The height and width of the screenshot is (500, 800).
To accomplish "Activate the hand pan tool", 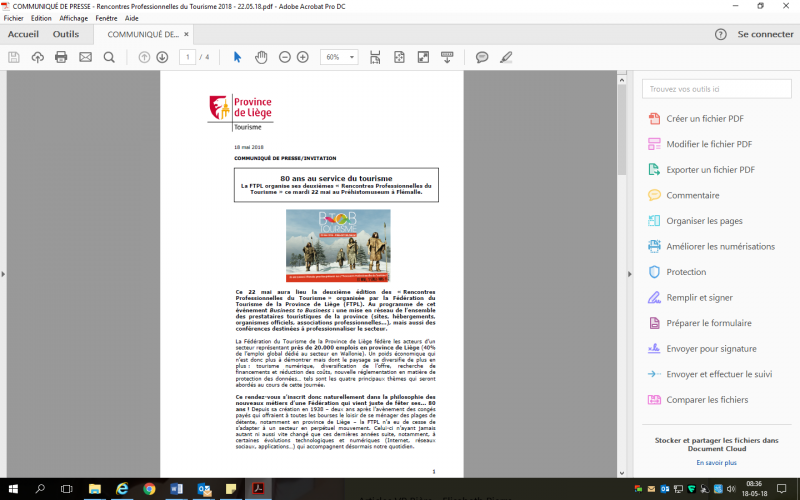I will point(261,57).
